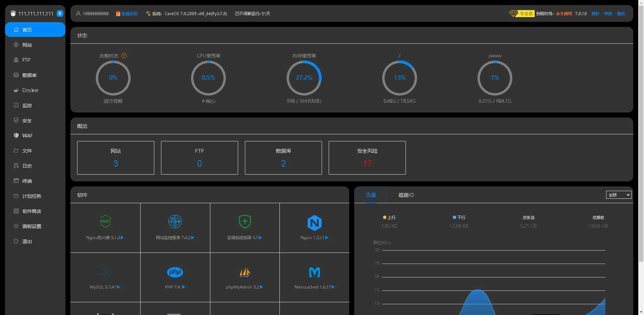644x315 pixels.
Task: Open the Nginx 1.22.1 hexagon icon
Action: coord(315,223)
